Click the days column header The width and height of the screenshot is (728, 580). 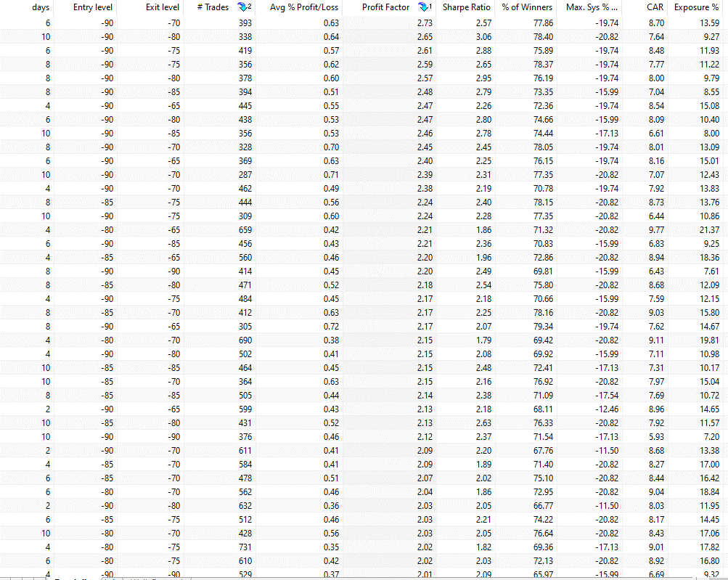coord(41,7)
